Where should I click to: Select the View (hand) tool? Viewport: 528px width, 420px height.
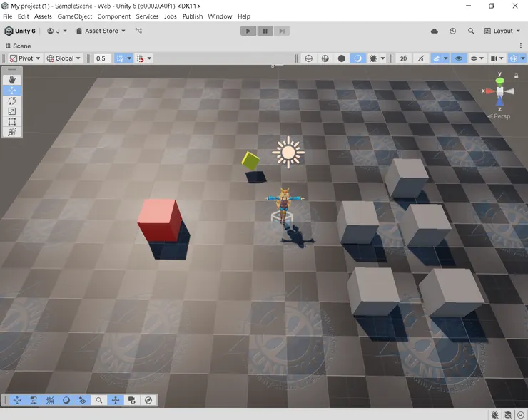(x=12, y=80)
